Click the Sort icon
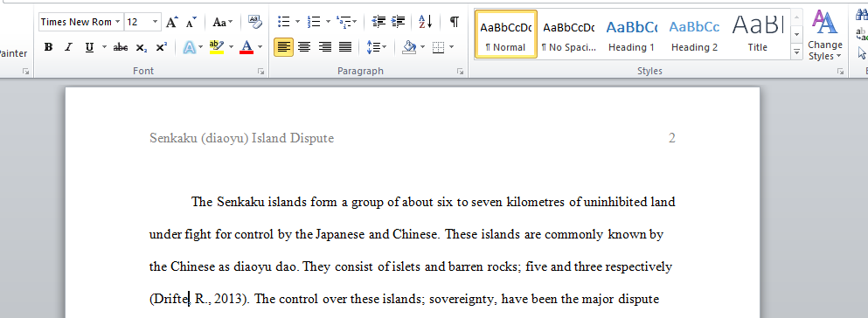 pos(426,22)
